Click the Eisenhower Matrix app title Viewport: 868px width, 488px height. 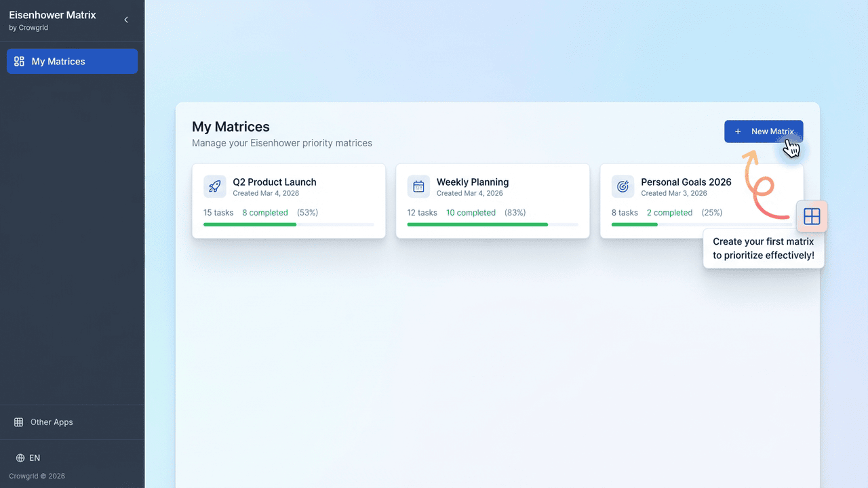tap(52, 15)
